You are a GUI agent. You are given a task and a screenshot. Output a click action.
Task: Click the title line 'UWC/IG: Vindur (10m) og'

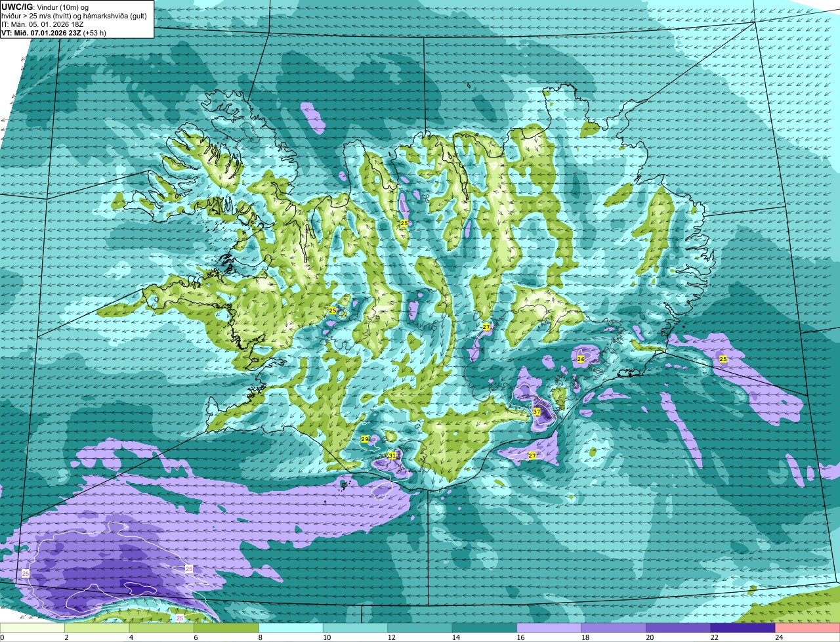(45, 7)
